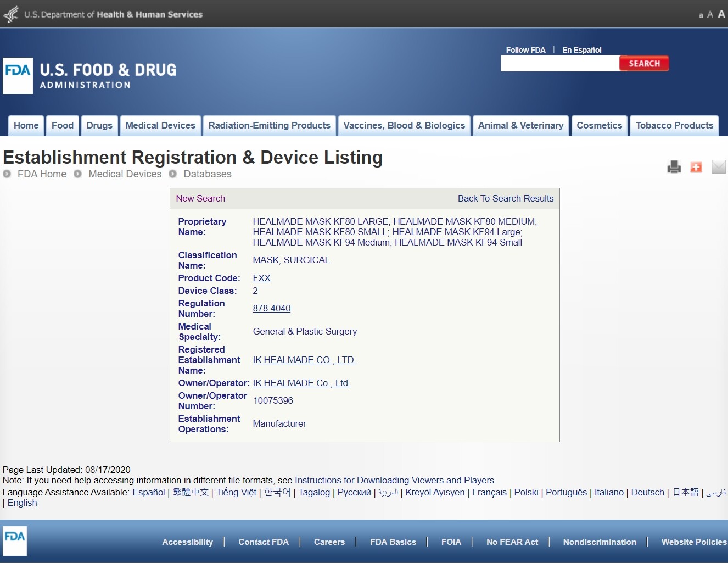Select Français language link
The height and width of the screenshot is (563, 728).
pos(489,493)
